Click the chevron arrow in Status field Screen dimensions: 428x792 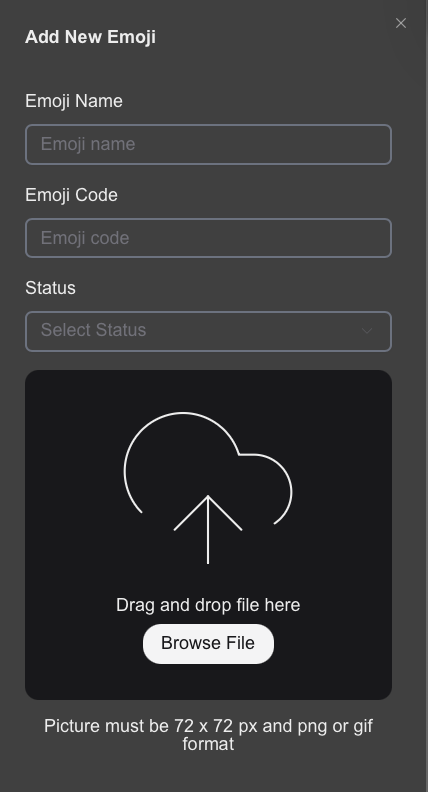coord(367,331)
